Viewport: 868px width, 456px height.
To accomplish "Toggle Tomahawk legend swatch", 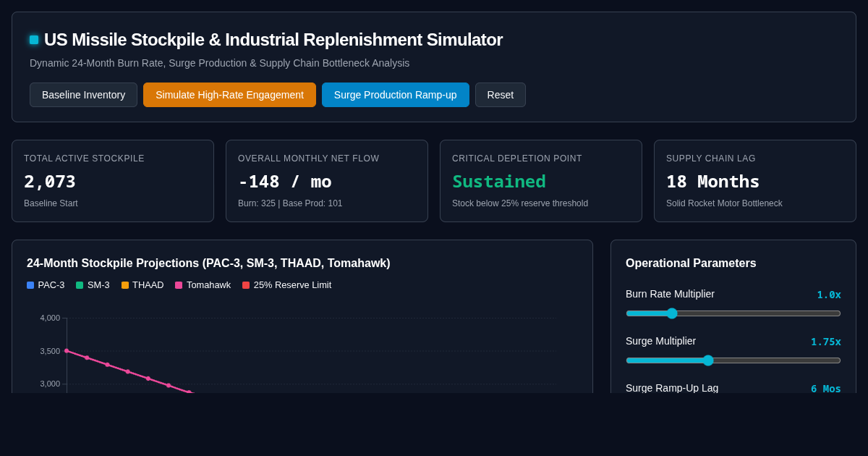I will [x=179, y=285].
